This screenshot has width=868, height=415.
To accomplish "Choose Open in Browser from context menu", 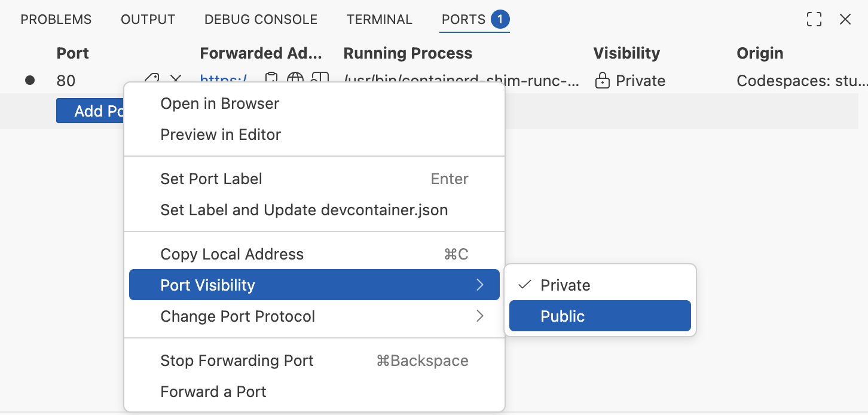I will tap(220, 103).
